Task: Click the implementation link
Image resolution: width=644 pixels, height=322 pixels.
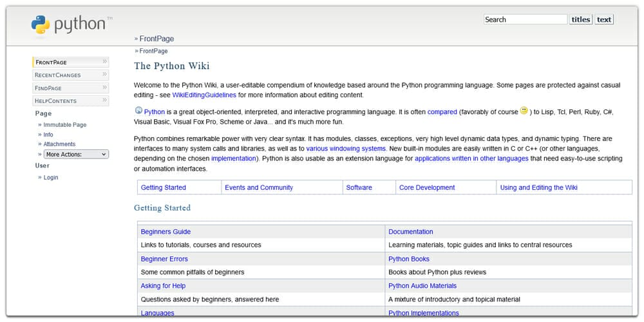Action: 234,158
